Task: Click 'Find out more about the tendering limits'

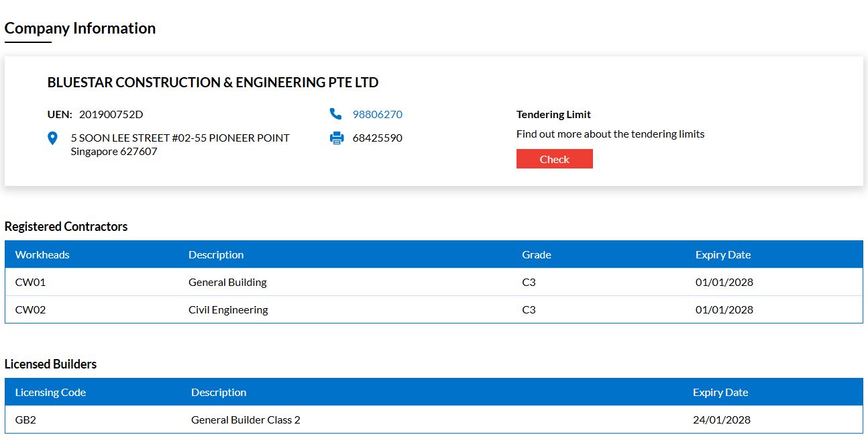Action: tap(610, 134)
